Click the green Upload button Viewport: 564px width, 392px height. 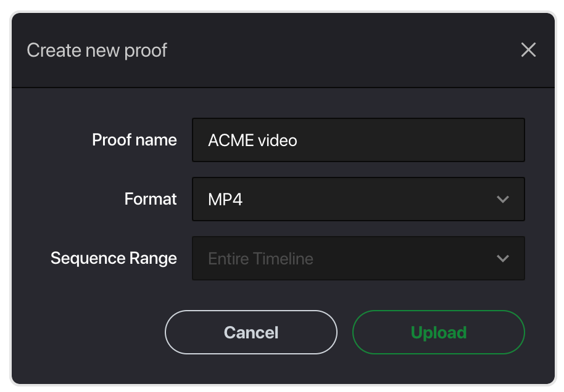tap(439, 332)
